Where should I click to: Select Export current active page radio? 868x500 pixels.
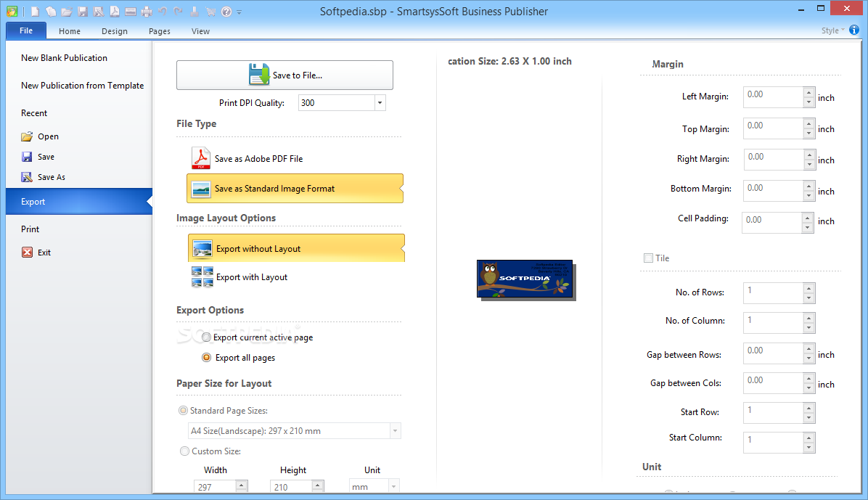point(206,337)
